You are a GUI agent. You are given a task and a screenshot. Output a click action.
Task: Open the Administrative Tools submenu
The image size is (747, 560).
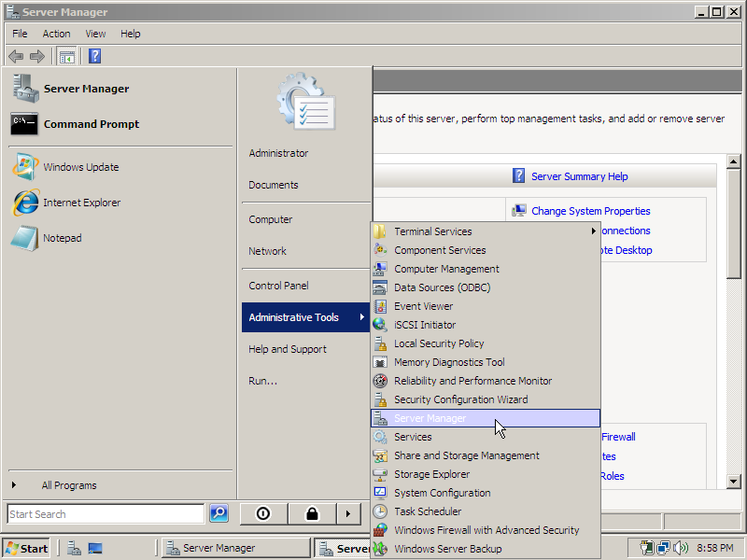[x=305, y=317]
